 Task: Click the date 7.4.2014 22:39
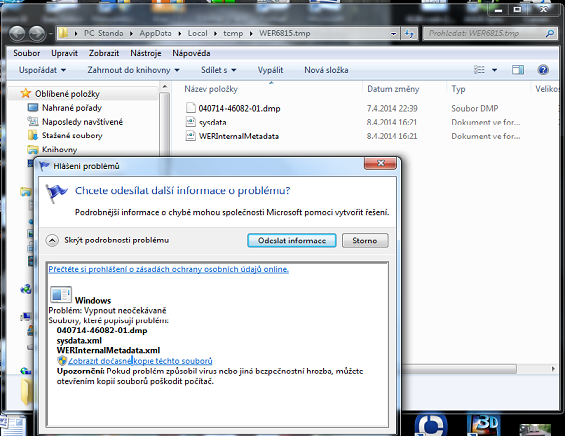[x=392, y=108]
